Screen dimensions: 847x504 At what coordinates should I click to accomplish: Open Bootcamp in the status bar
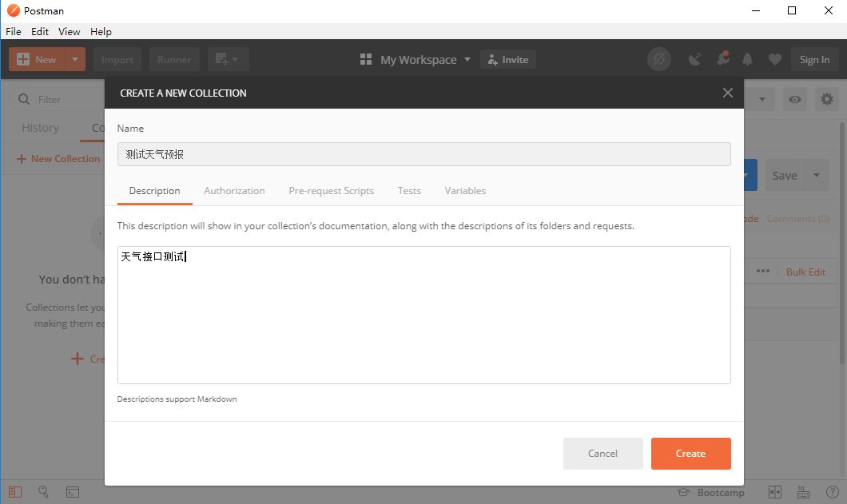click(x=711, y=492)
